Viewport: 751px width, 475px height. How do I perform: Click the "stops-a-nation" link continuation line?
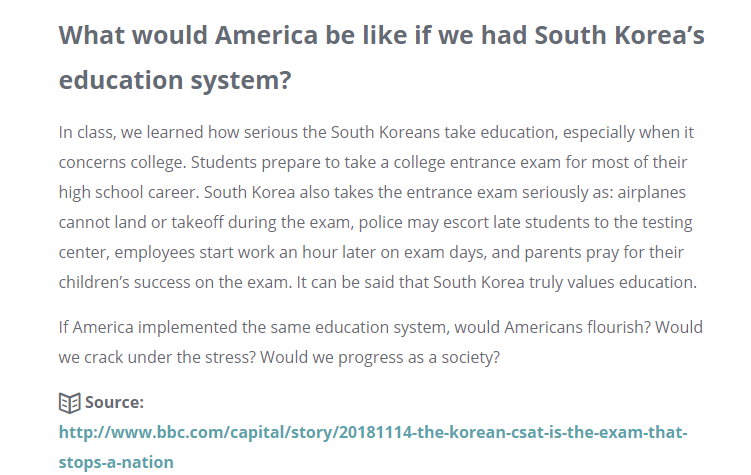pos(116,462)
